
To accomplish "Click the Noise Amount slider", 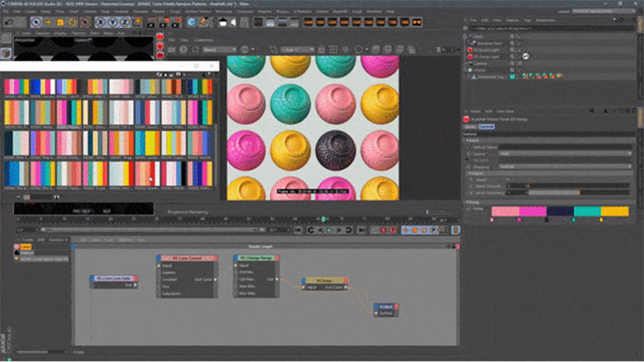I will (579, 186).
